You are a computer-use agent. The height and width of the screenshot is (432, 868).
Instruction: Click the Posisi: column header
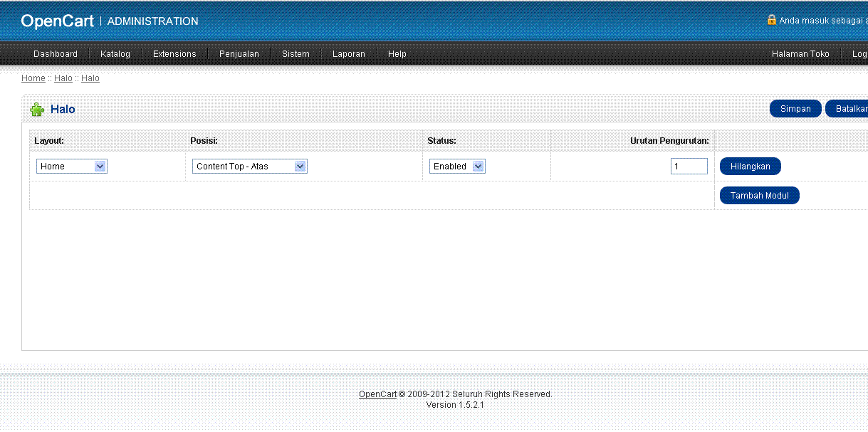pyautogui.click(x=204, y=141)
